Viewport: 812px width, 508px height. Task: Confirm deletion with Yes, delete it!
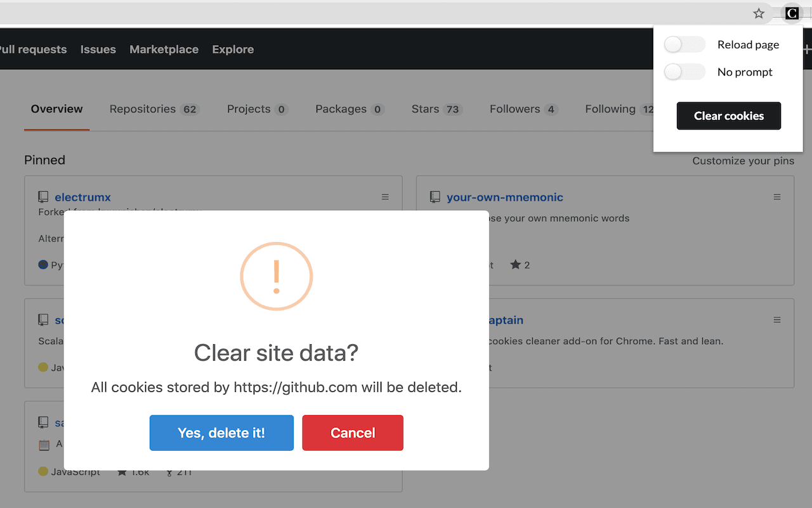[x=221, y=432]
